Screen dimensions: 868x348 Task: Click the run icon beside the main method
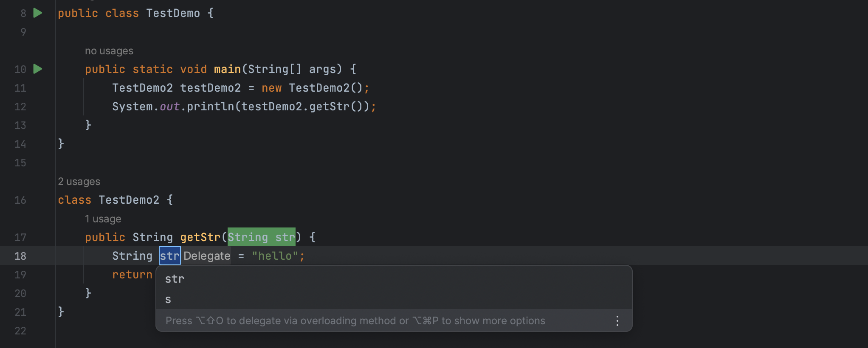tap(38, 69)
